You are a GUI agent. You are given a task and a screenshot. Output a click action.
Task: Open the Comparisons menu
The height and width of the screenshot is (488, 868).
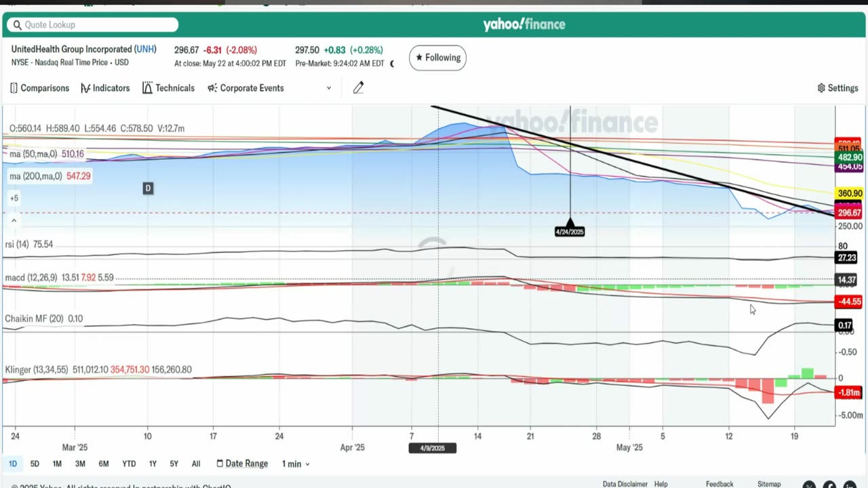pyautogui.click(x=39, y=88)
